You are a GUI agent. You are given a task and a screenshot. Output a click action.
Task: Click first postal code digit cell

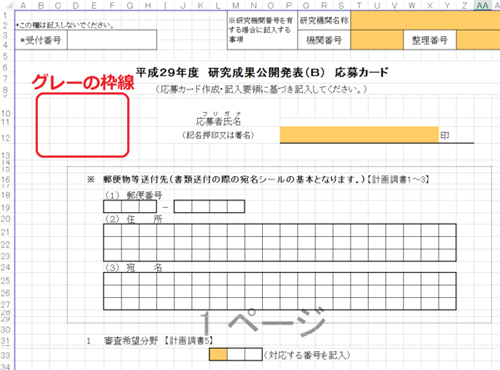[x=112, y=207]
